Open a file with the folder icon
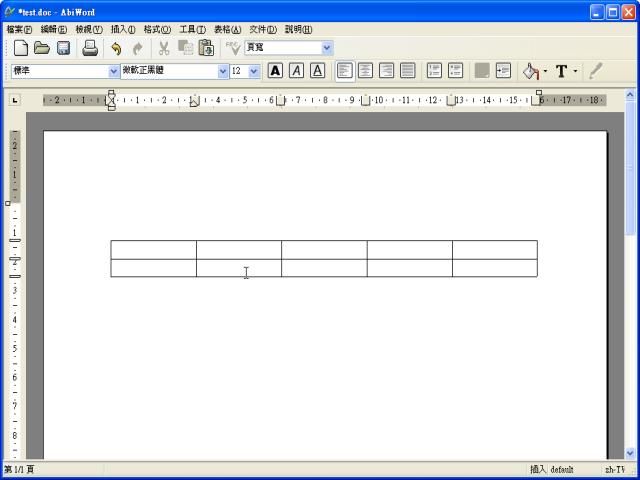This screenshot has height=480, width=640. [42, 48]
